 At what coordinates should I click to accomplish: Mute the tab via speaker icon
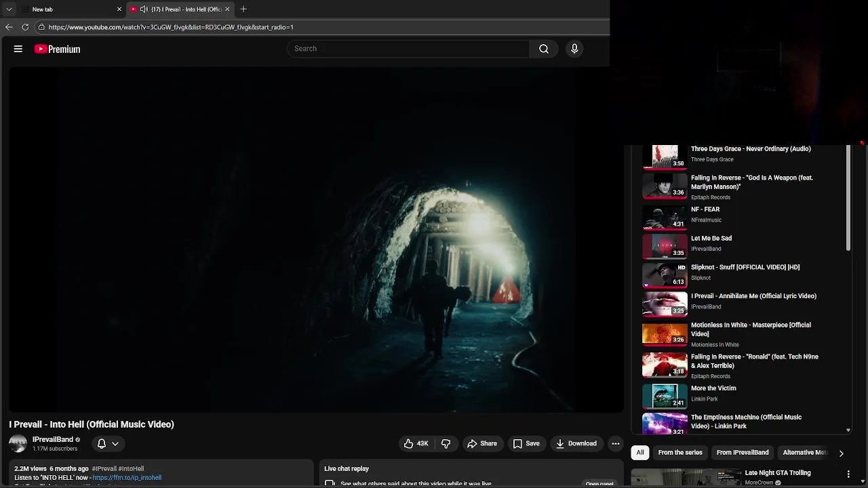[x=144, y=9]
